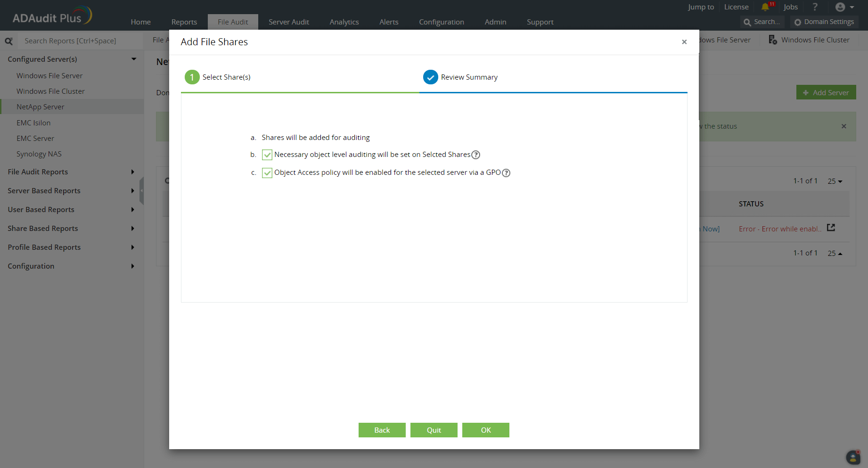
Task: Open the top Configuration tab
Action: [x=442, y=22]
